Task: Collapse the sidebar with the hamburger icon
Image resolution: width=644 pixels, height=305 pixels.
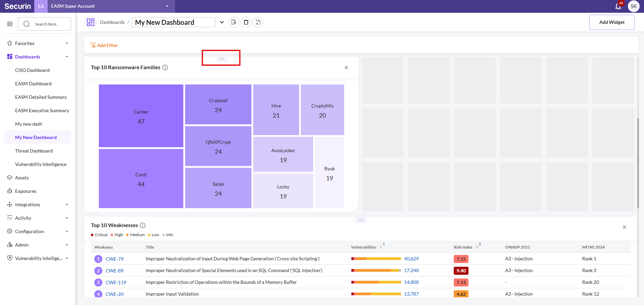Action: (10, 24)
